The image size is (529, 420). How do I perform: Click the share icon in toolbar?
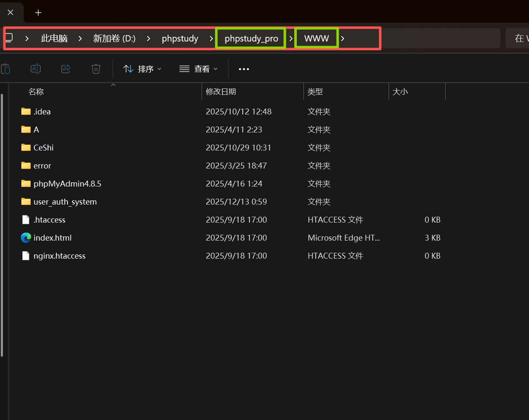66,69
